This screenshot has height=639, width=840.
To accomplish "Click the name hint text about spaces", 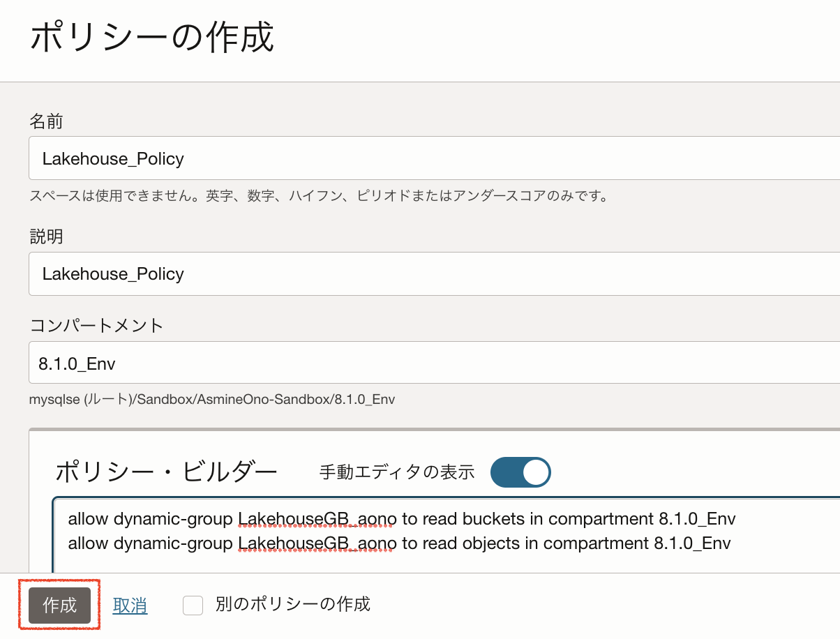I will [x=319, y=196].
